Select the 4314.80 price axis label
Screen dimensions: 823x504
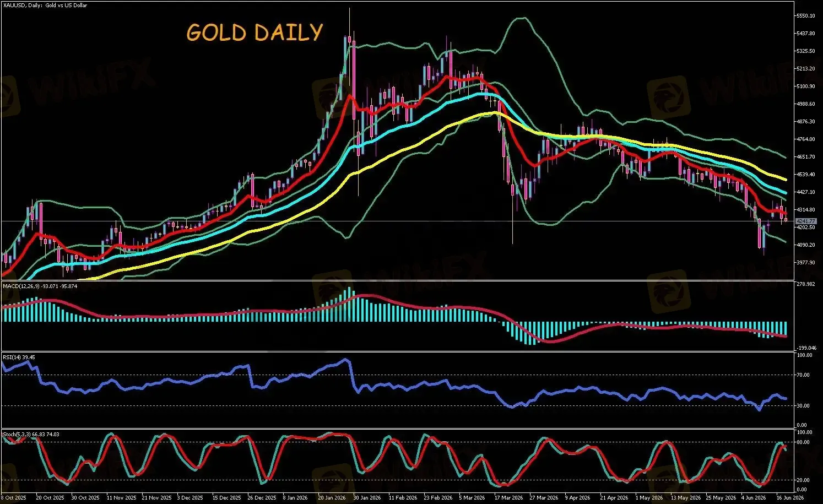click(805, 210)
